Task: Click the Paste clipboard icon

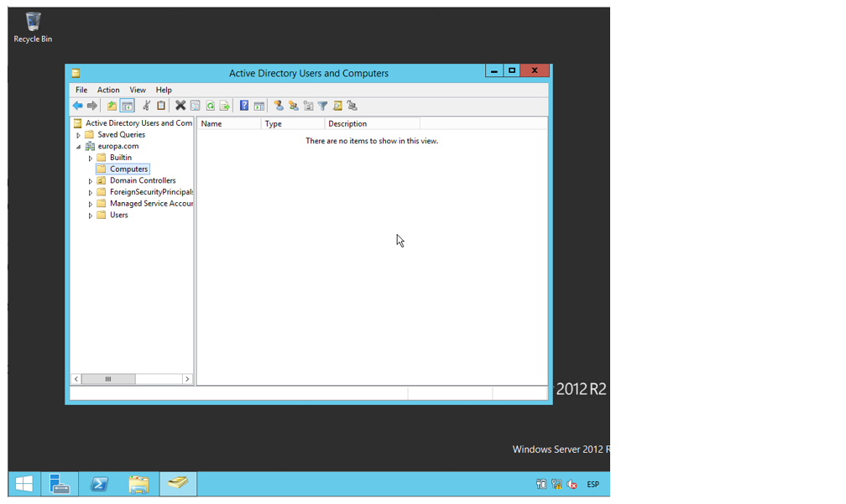Action: [x=161, y=106]
